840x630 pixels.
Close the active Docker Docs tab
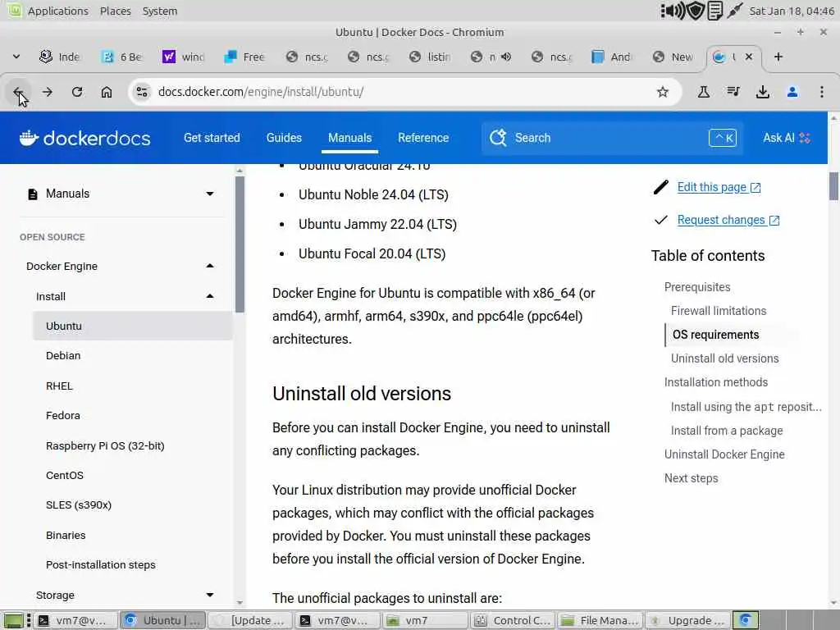pos(749,57)
